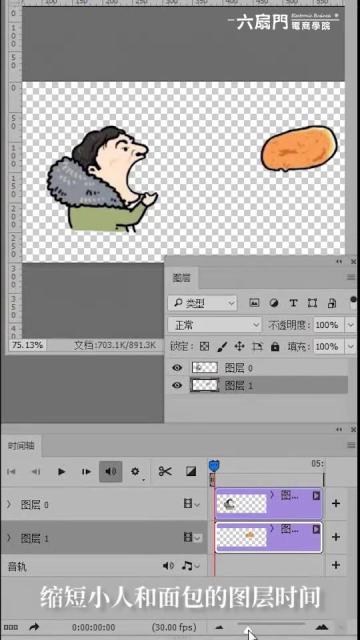Select the text layer filter icon
Screen dimensions: 360x640
pyautogui.click(x=293, y=303)
